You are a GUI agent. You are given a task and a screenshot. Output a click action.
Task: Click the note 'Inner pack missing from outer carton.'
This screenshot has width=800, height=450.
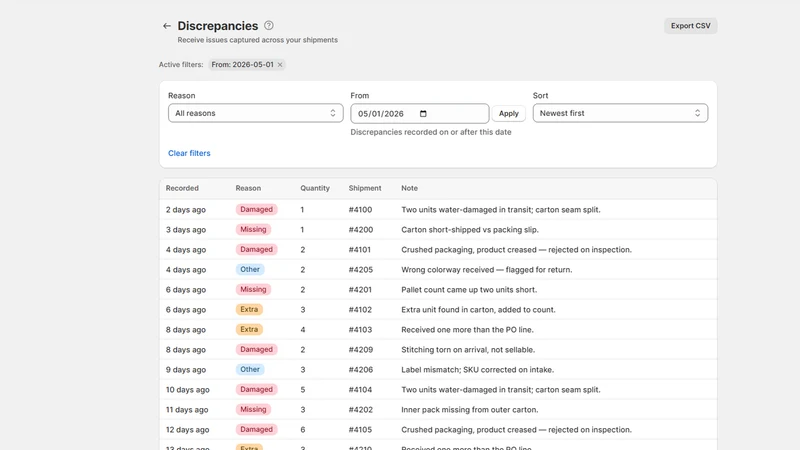click(469, 410)
